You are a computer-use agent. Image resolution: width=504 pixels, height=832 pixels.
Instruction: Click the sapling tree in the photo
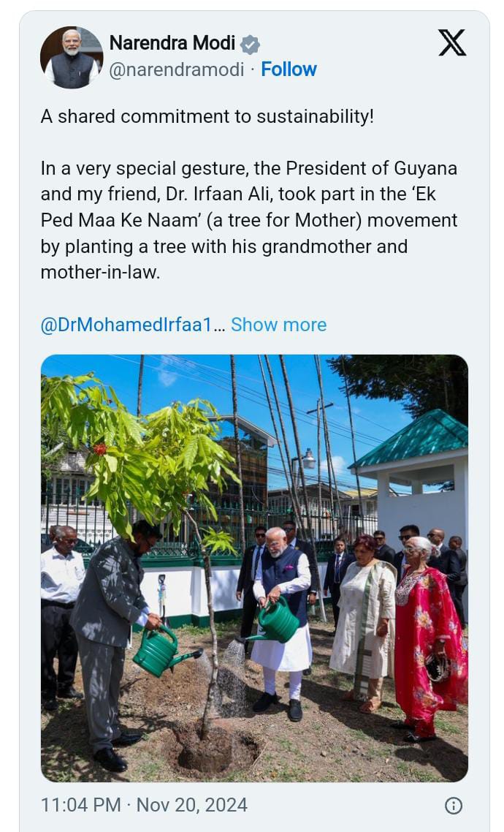pyautogui.click(x=146, y=446)
